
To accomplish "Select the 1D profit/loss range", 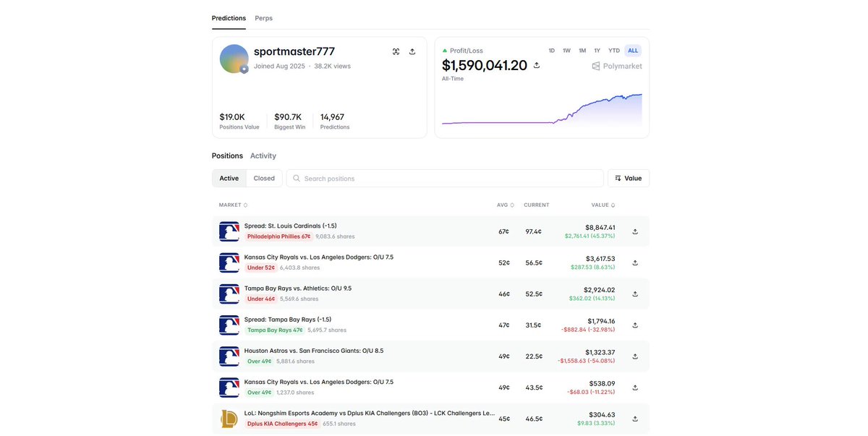I will pyautogui.click(x=552, y=51).
